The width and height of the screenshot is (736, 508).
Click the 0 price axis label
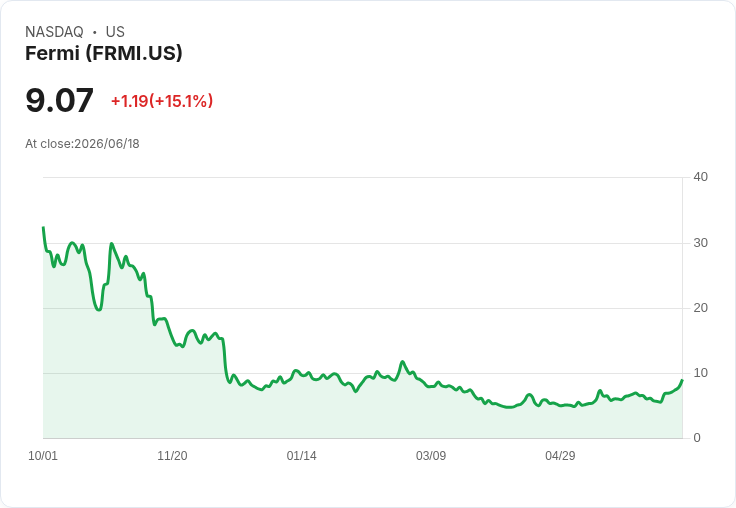697,438
